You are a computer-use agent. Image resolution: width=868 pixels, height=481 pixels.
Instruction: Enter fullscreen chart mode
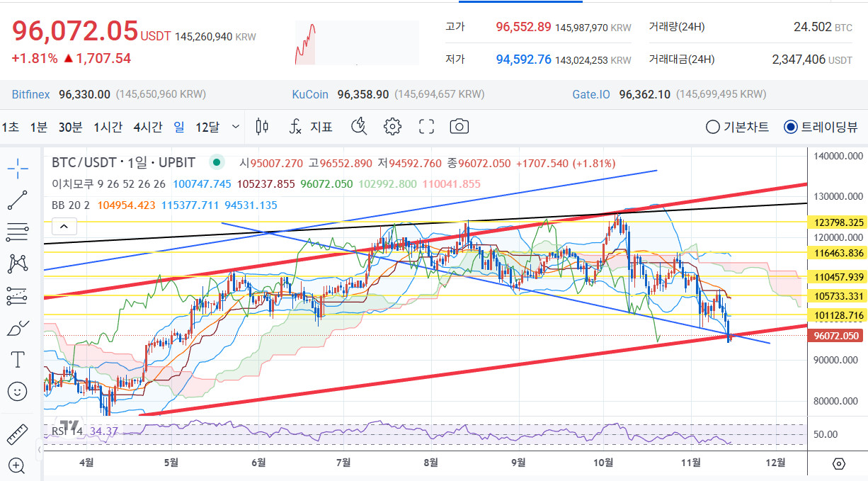pyautogui.click(x=426, y=127)
